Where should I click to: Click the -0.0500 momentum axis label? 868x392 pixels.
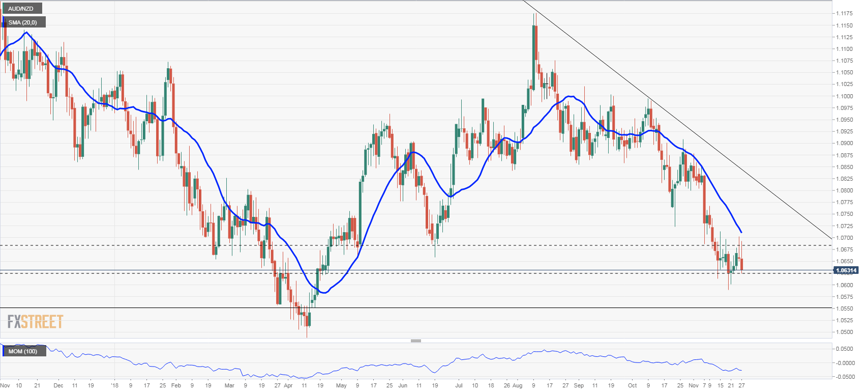click(x=844, y=377)
